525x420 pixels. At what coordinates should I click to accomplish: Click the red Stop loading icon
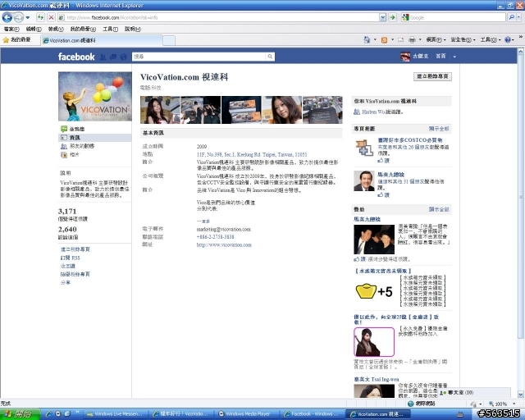tap(51, 17)
